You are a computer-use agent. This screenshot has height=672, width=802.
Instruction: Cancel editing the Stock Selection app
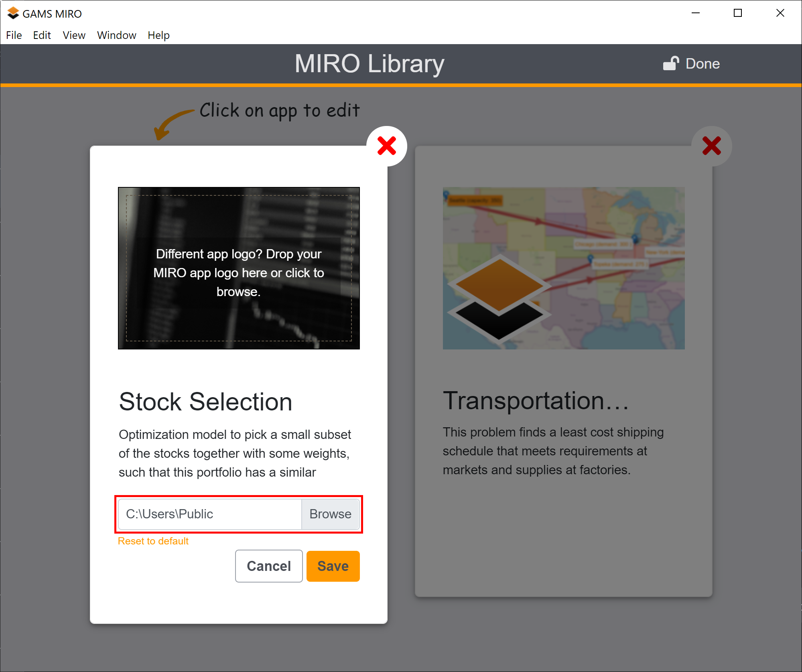[x=269, y=566]
